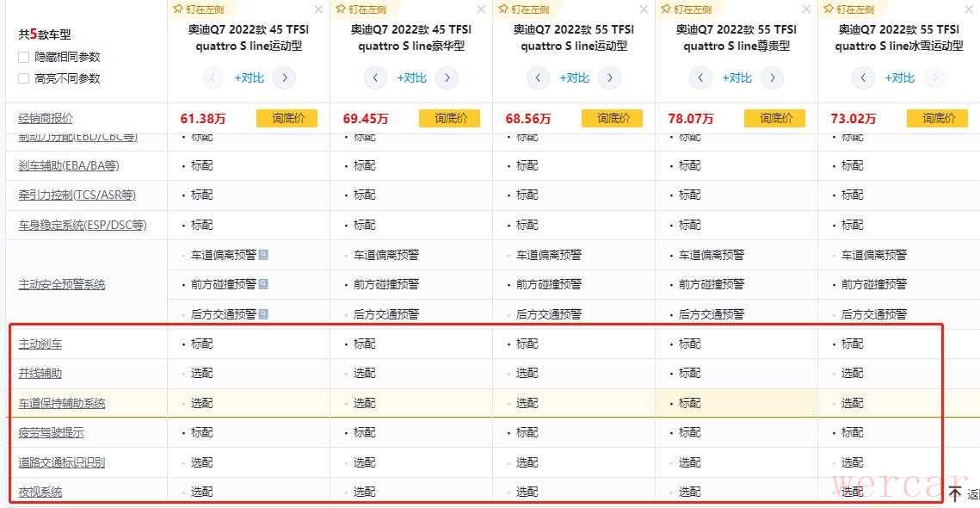Click left arrow under 55 TFSI 冰雪运动型
Viewport: 980px width, 508px height.
(863, 78)
